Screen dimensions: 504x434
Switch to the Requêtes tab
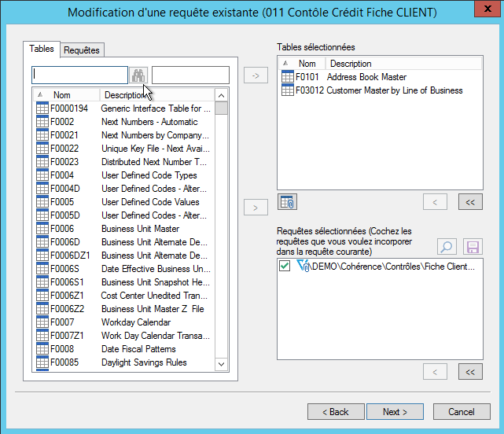82,50
